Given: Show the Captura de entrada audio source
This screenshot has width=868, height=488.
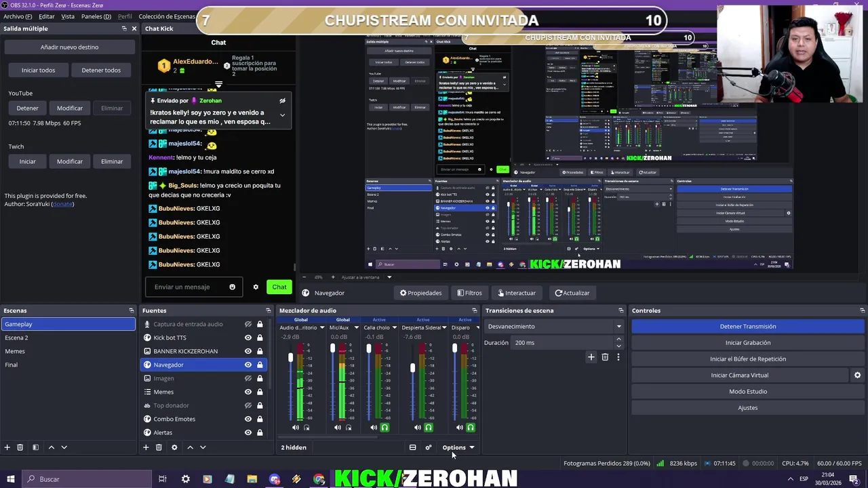Looking at the screenshot, I should 248,324.
